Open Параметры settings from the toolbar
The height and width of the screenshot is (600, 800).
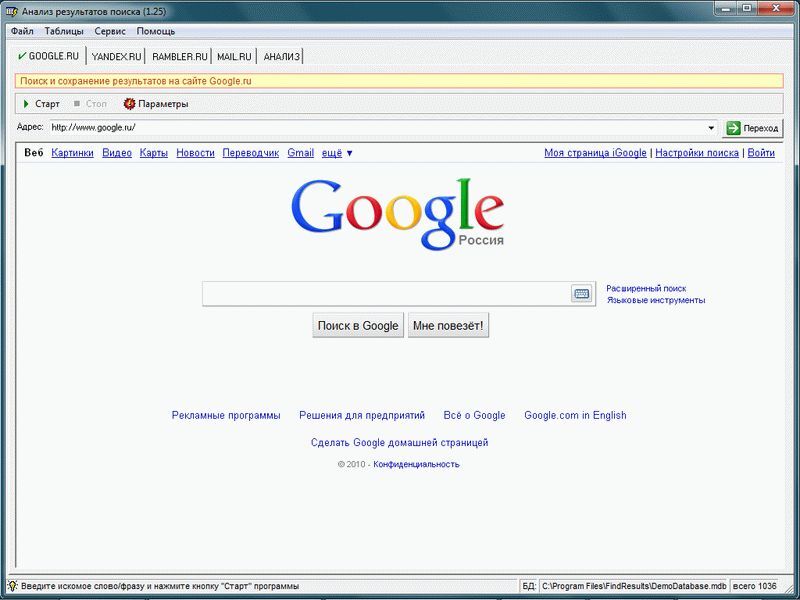[155, 104]
